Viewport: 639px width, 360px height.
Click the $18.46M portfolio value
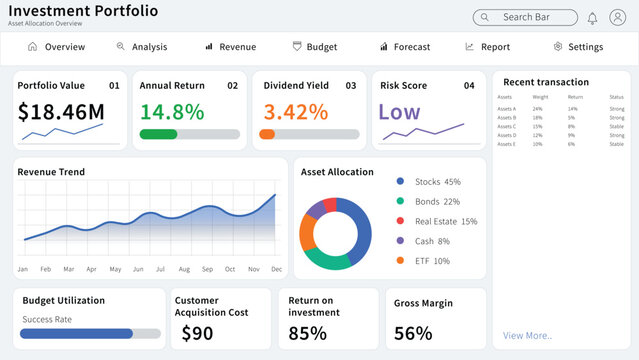(x=61, y=112)
